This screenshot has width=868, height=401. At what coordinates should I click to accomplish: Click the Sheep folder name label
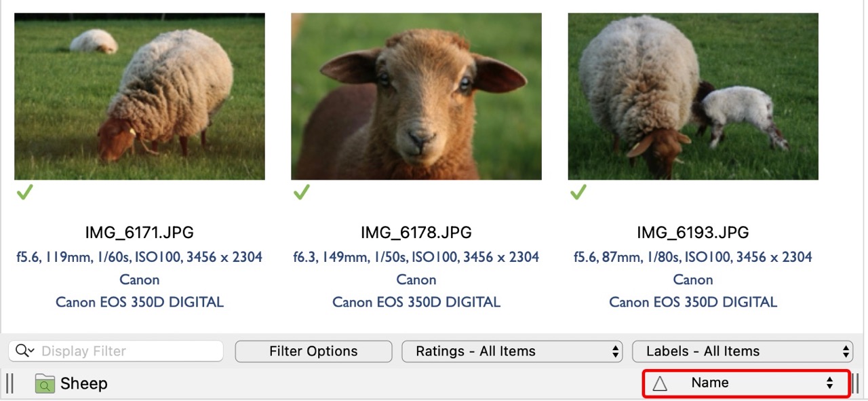tap(84, 383)
